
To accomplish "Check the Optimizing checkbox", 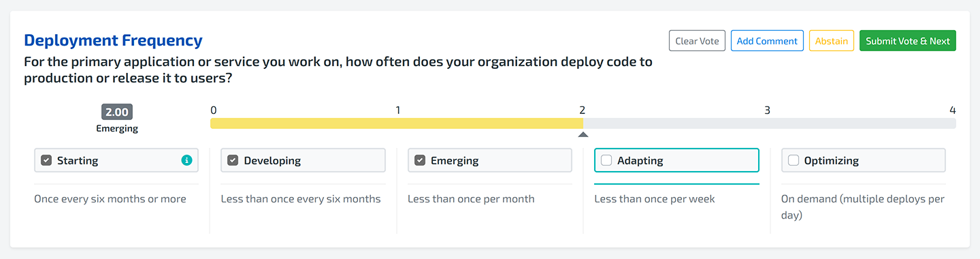I will click(x=793, y=160).
